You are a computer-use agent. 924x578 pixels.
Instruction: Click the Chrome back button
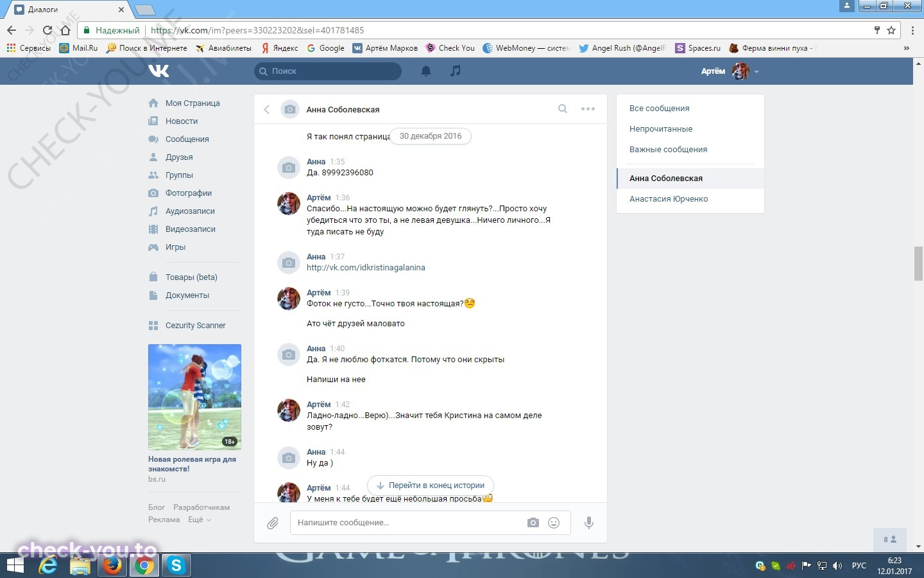12,30
